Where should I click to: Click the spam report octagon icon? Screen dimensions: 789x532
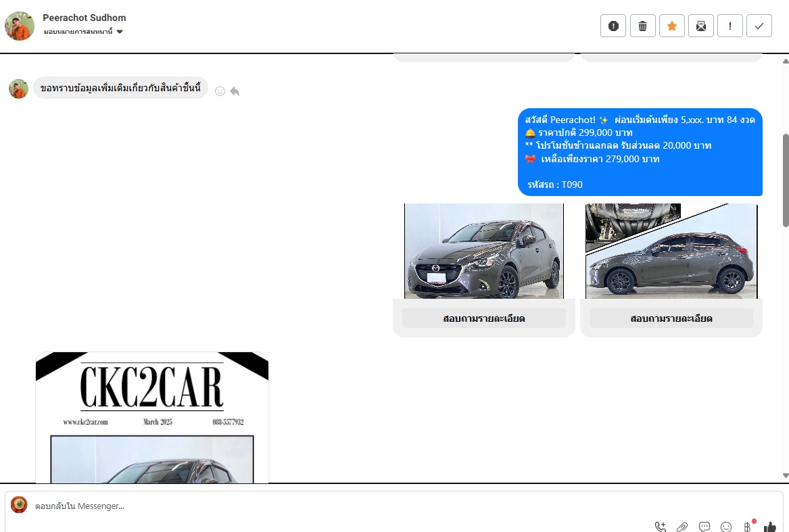tap(613, 26)
